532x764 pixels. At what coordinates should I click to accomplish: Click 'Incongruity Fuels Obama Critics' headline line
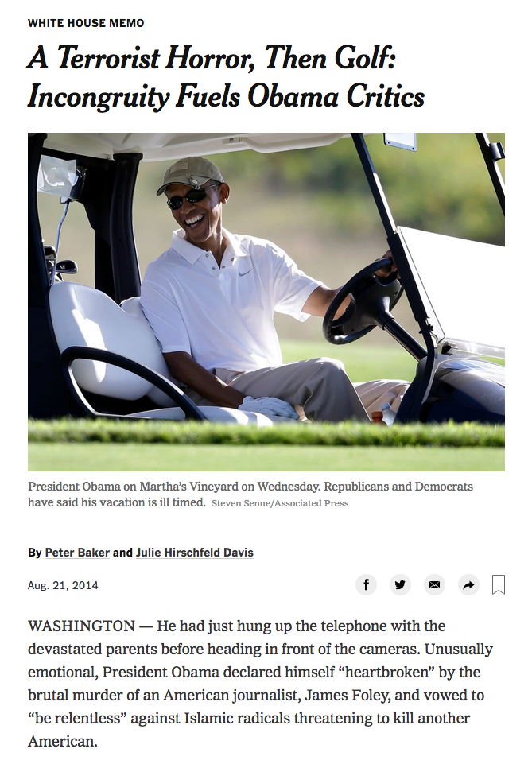(x=226, y=95)
